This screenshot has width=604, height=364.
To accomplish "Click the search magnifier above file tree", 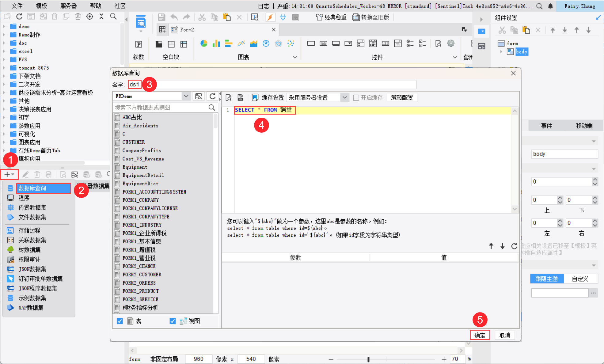I will coord(113,17).
